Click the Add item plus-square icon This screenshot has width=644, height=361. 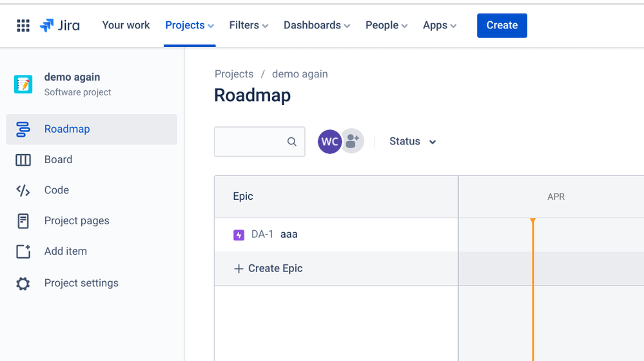(23, 251)
